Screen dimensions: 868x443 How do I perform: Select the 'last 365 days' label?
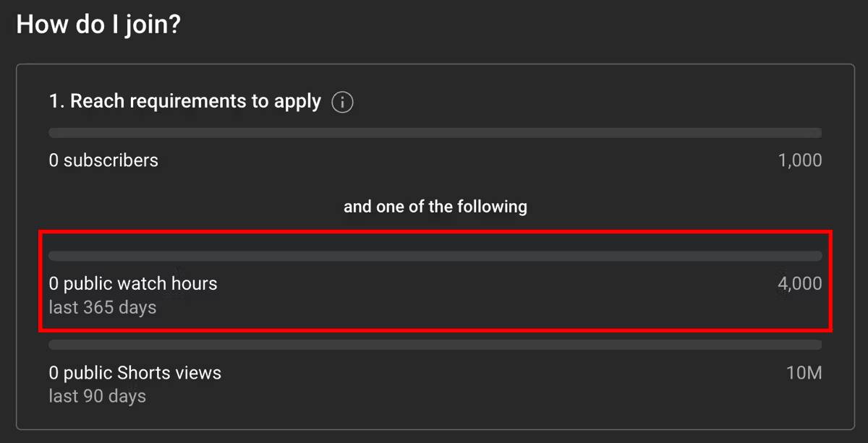tap(102, 307)
